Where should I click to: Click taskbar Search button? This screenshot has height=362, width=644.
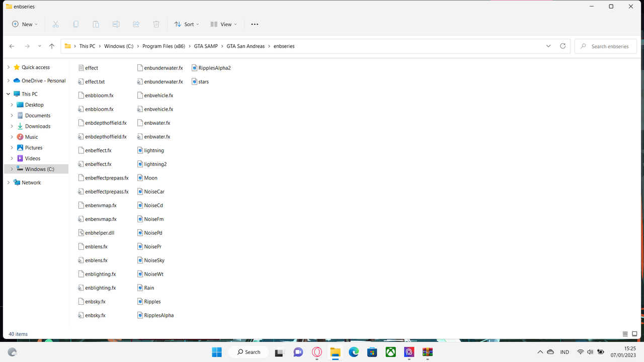(249, 352)
